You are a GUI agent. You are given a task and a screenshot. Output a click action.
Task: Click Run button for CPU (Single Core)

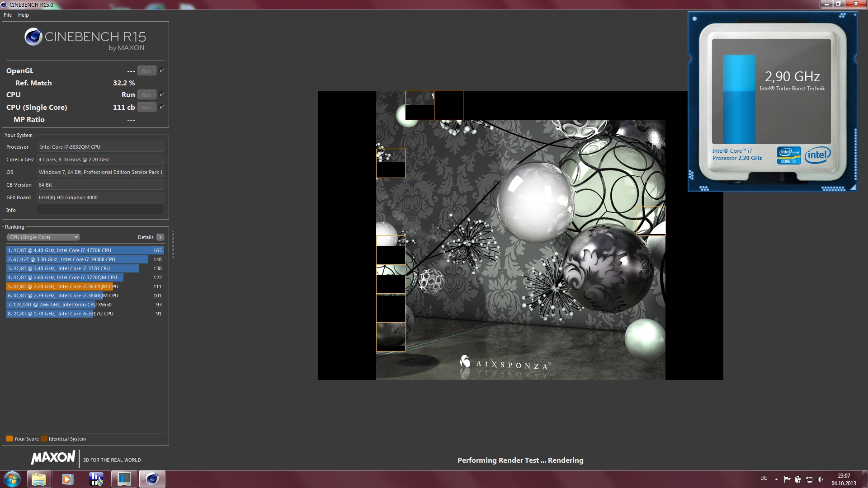click(x=146, y=108)
